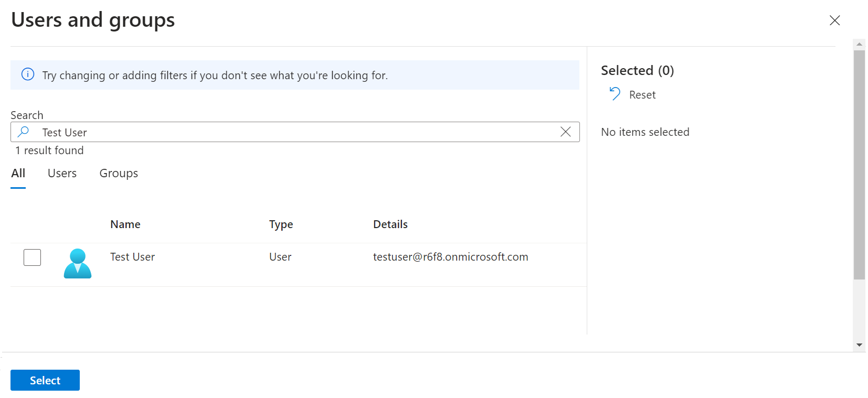This screenshot has height=398, width=868.
Task: Tick the checkbox for Test User
Action: pyautogui.click(x=33, y=257)
